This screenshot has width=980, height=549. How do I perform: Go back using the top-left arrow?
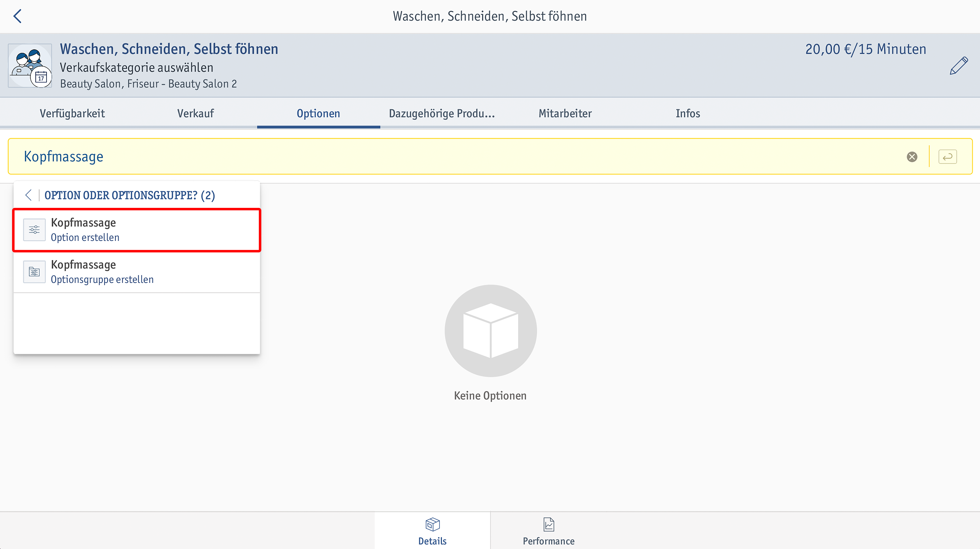17,16
